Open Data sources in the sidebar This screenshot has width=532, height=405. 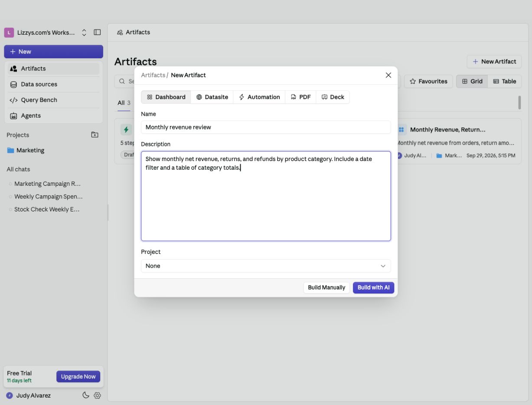click(54, 84)
